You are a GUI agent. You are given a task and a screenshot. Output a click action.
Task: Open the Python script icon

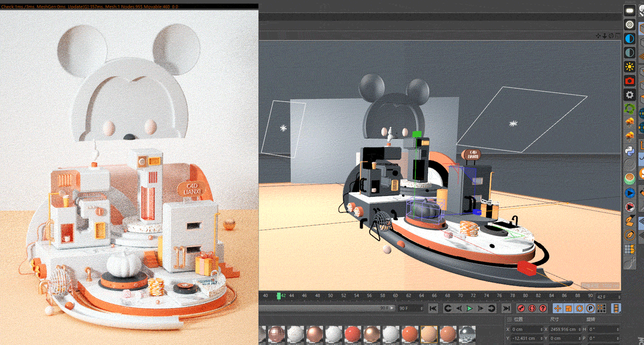point(629,150)
